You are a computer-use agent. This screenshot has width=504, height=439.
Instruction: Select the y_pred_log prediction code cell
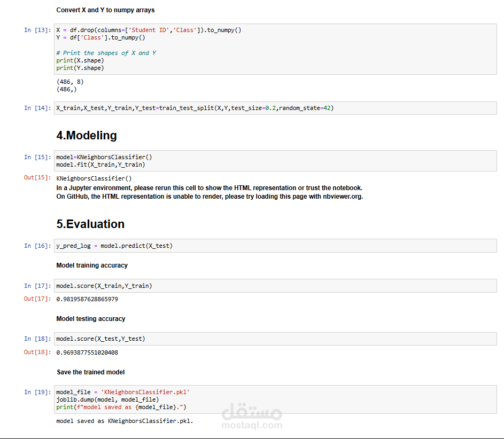click(x=275, y=246)
